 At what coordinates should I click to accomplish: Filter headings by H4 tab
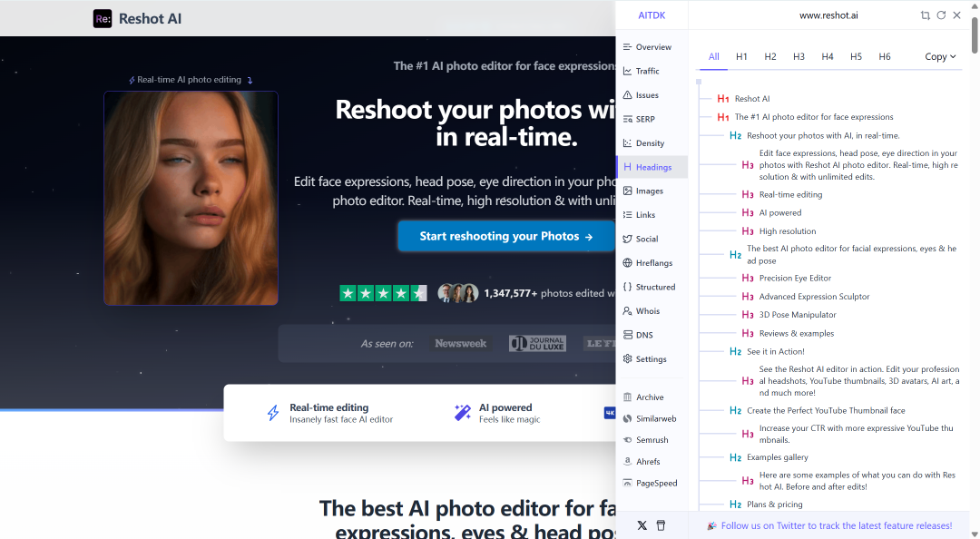(828, 56)
